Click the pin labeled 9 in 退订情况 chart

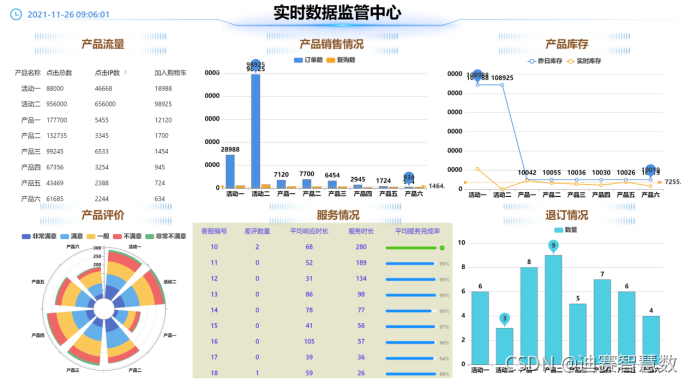pyautogui.click(x=553, y=246)
